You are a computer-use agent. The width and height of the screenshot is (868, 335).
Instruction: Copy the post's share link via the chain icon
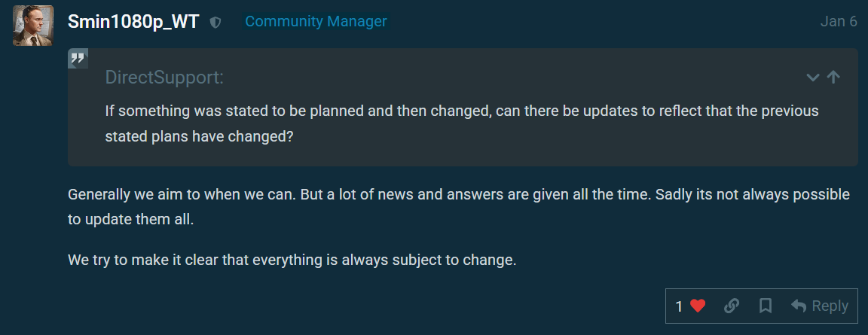[731, 306]
